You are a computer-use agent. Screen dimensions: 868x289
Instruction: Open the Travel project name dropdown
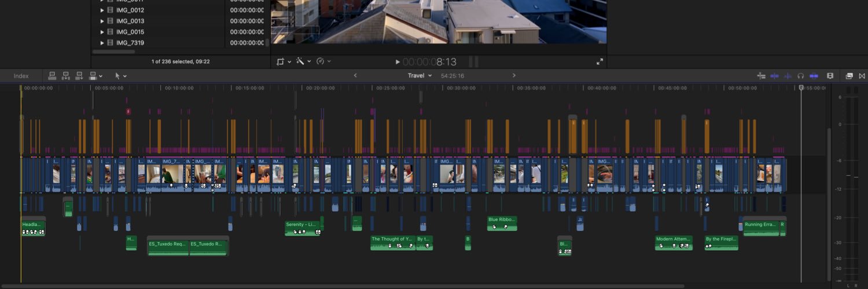[x=420, y=76]
